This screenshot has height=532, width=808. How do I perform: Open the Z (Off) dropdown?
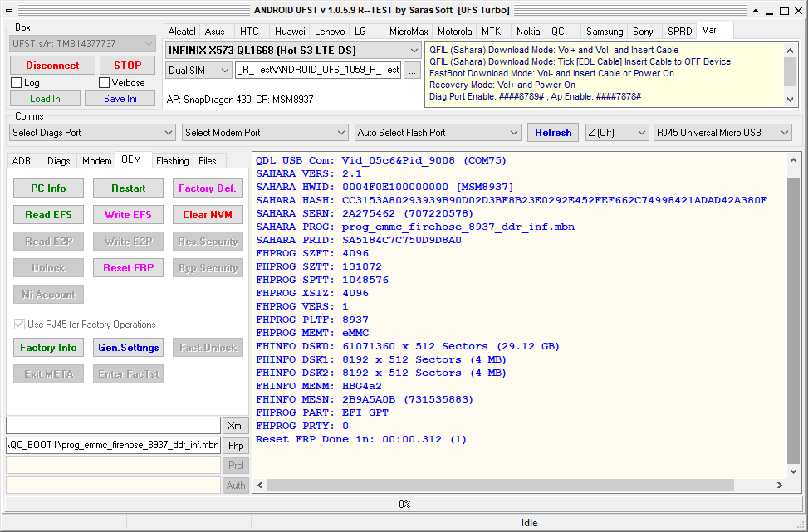[617, 133]
